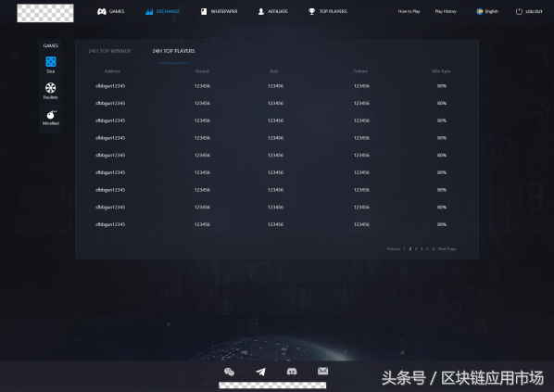554x392 pixels.
Task: Open the Play History link
Action: pyautogui.click(x=446, y=12)
